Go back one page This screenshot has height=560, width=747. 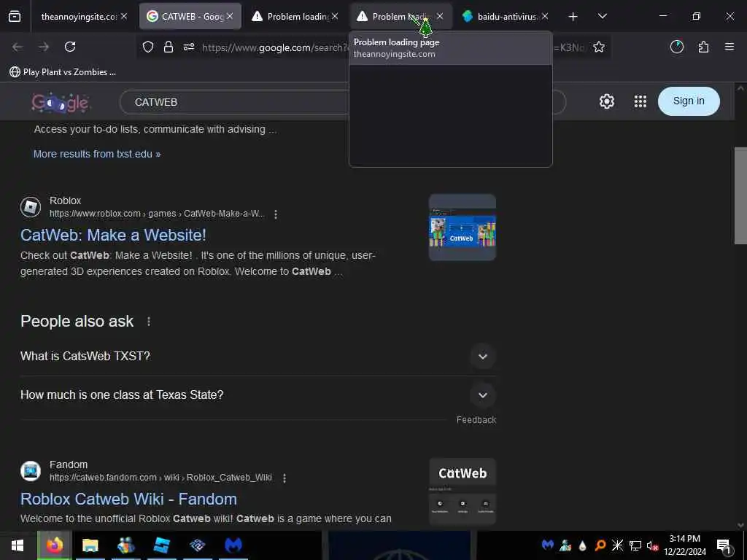(18, 47)
